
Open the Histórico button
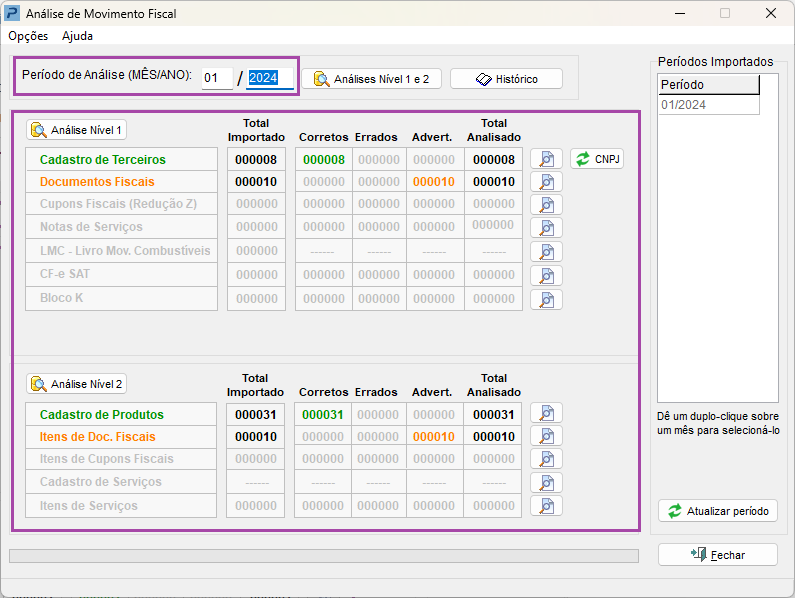506,79
